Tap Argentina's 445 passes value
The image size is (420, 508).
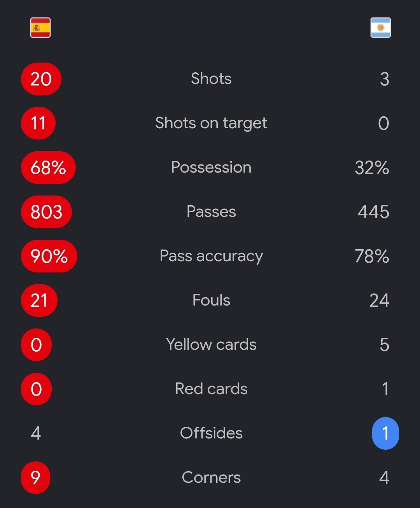pos(373,212)
